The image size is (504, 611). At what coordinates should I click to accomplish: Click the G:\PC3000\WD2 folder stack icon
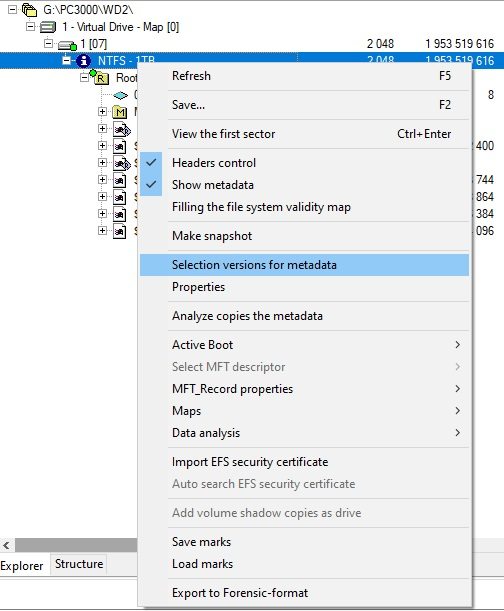(x=29, y=10)
